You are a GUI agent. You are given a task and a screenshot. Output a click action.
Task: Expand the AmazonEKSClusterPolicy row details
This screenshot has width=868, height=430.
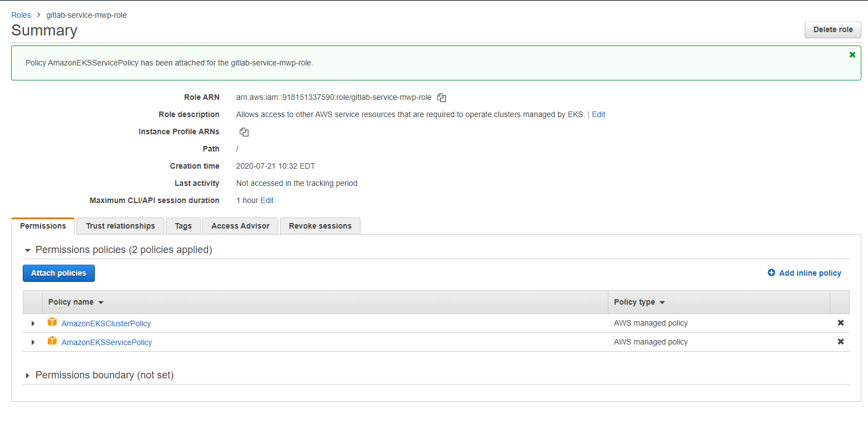point(33,323)
